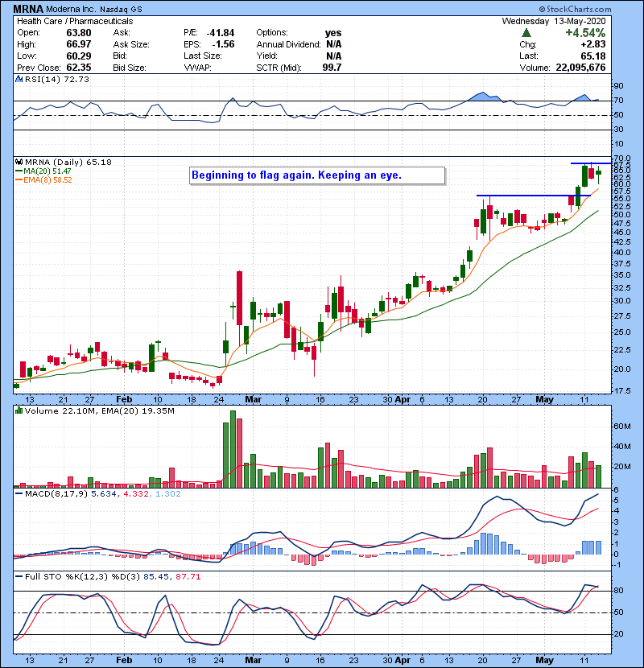Image resolution: width=644 pixels, height=668 pixels.
Task: Click the Nasdaq GS exchange label
Action: [x=121, y=10]
